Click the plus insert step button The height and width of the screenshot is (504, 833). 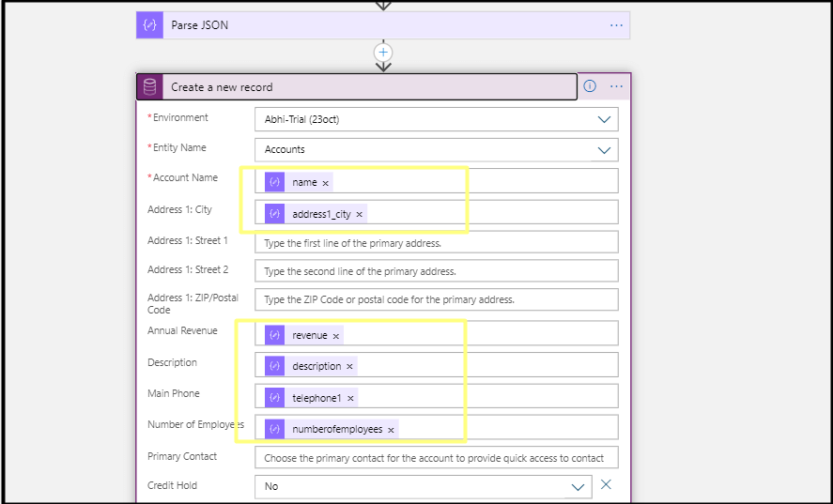click(x=383, y=53)
